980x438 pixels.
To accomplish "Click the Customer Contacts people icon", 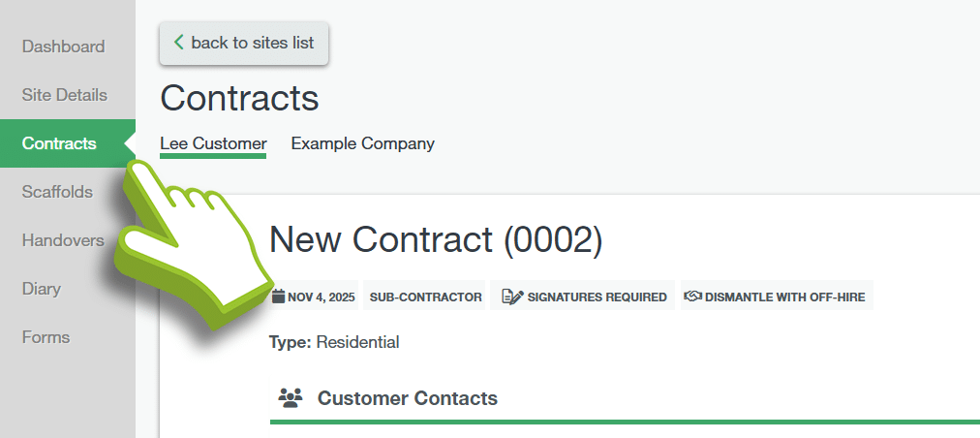I will 291,397.
